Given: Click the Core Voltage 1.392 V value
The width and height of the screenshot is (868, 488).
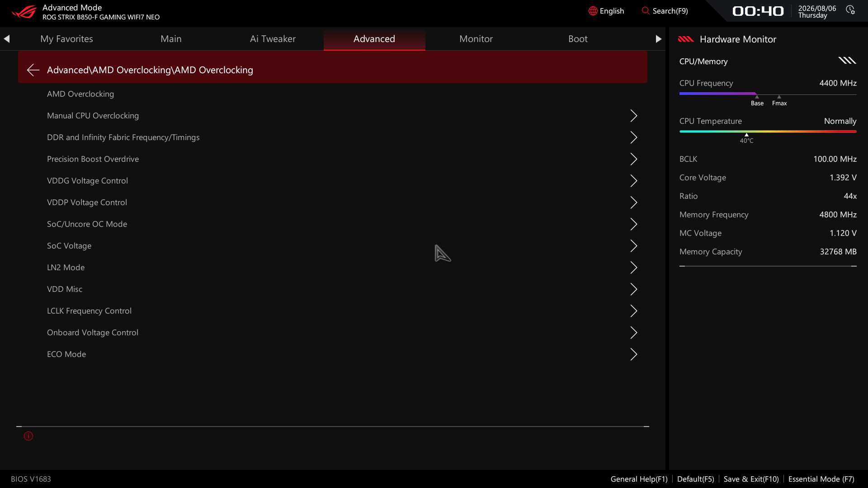Looking at the screenshot, I should [x=843, y=178].
